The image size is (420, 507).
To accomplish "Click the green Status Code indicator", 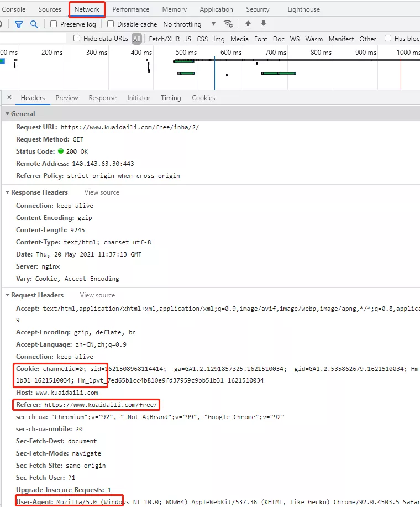I will point(61,151).
